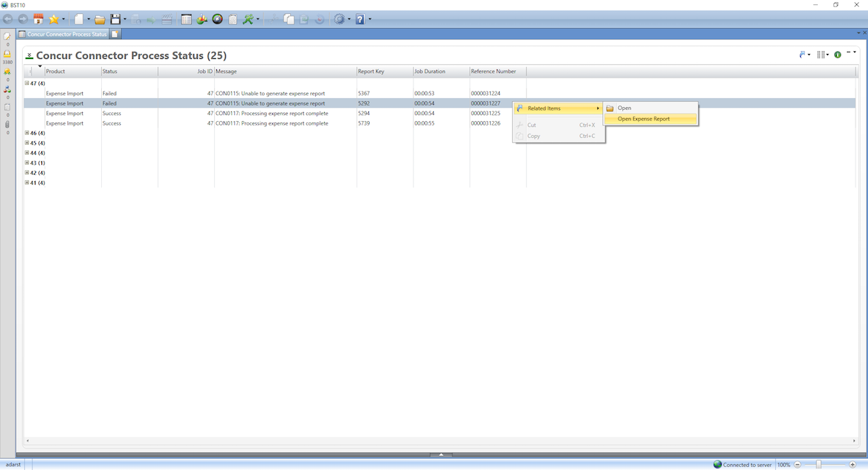Click the pie chart reports icon
This screenshot has width=868, height=470.
tap(202, 19)
